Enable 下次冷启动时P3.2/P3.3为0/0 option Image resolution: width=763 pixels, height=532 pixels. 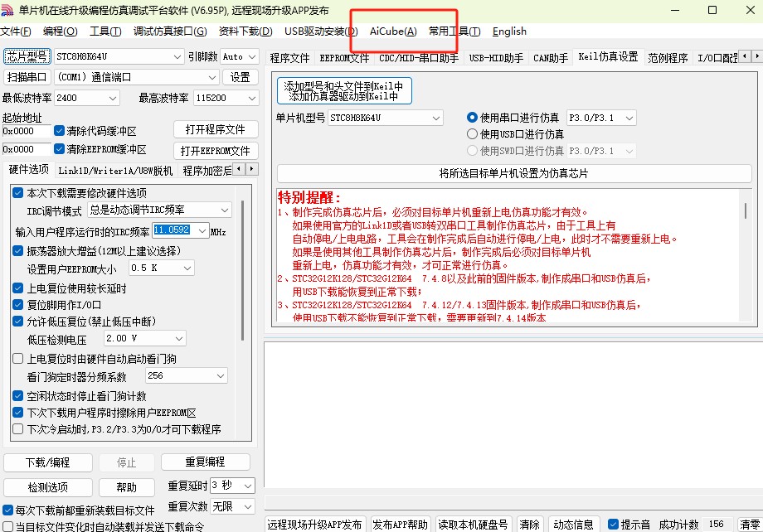18,429
